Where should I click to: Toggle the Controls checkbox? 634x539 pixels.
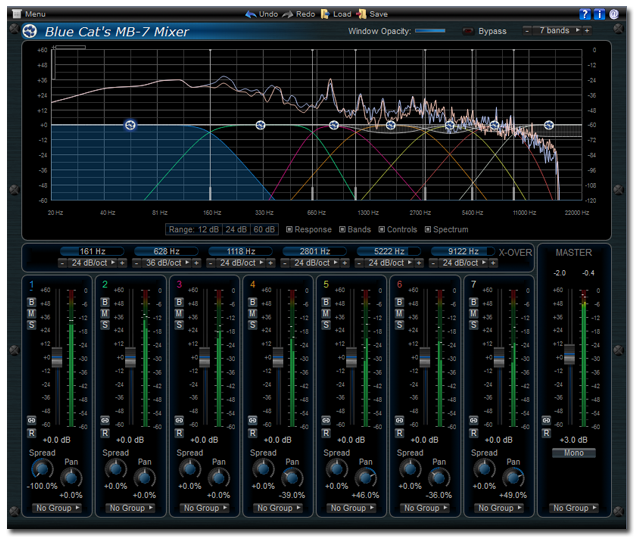(x=381, y=230)
